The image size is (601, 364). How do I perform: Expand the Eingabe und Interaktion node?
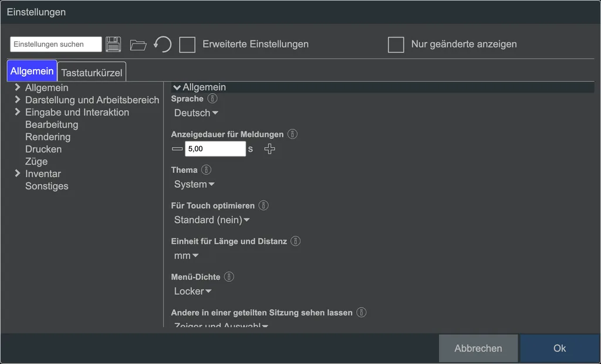(x=17, y=112)
